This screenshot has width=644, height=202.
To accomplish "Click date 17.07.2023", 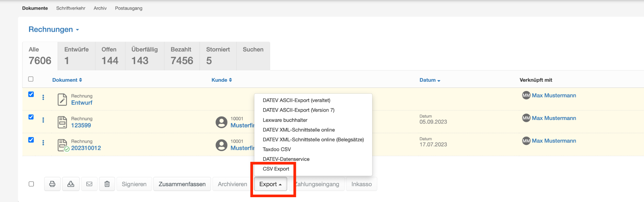I will point(433,144).
